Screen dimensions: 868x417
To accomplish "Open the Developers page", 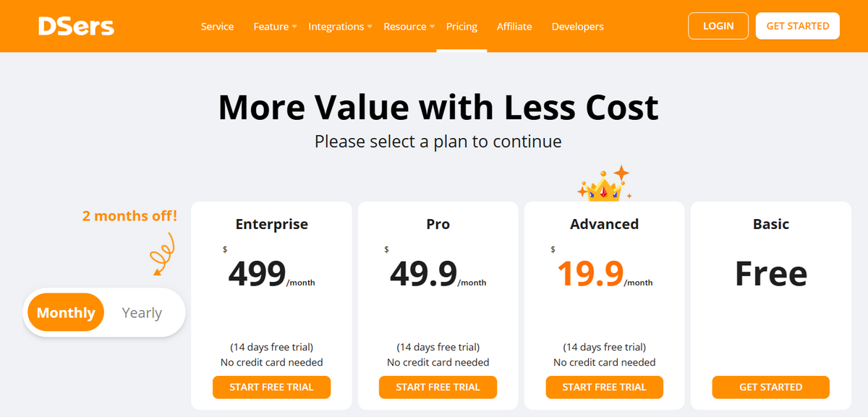I will click(x=577, y=26).
